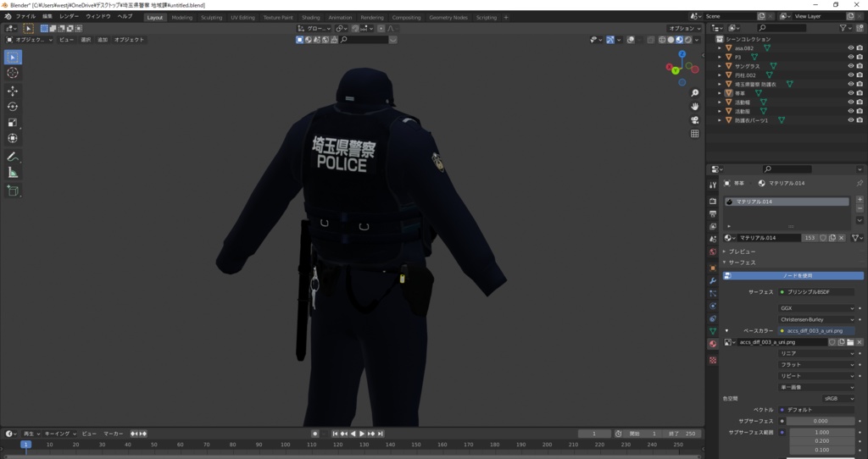868x459 pixels.
Task: Open the Scene properties tab
Action: tap(713, 239)
